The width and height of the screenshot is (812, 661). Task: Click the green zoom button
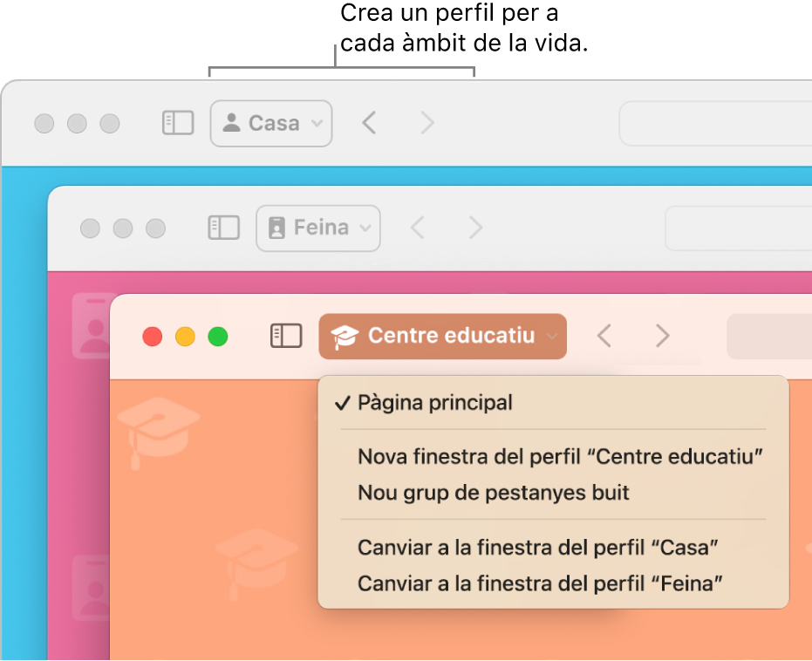[217, 336]
